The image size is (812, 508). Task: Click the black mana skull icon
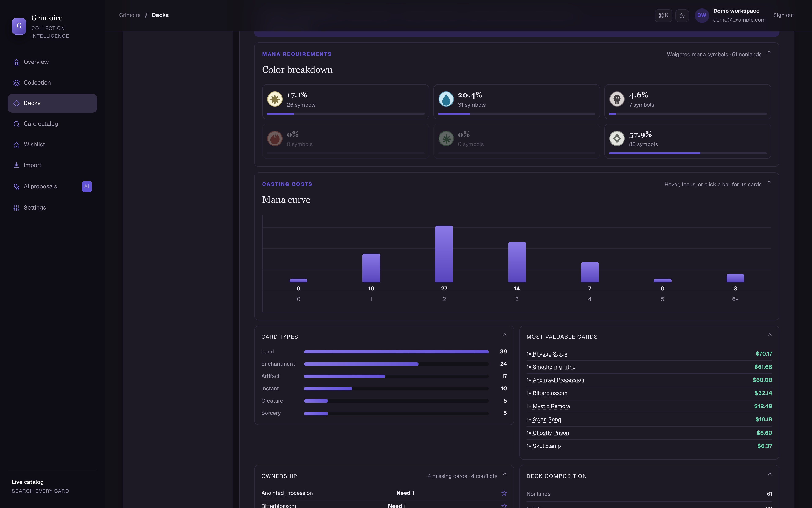pyautogui.click(x=617, y=99)
